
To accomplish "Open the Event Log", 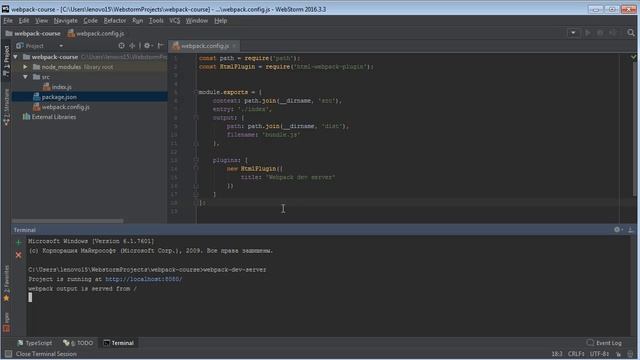I will pyautogui.click(x=604, y=343).
